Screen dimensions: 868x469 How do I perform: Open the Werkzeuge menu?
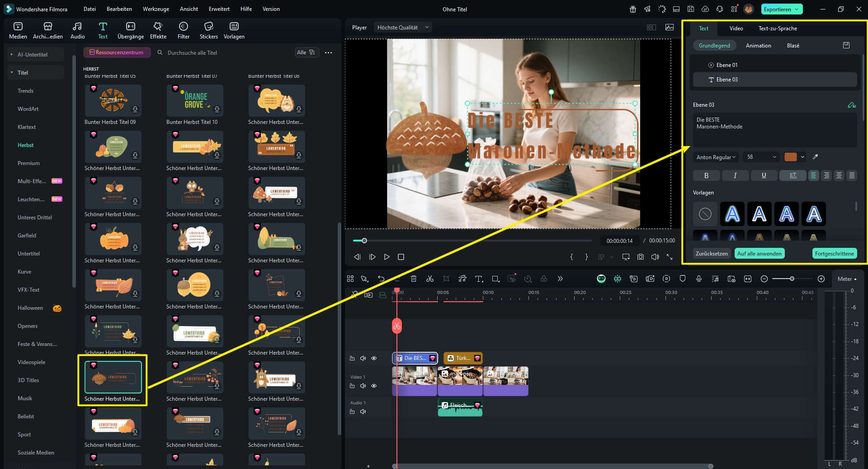pyautogui.click(x=156, y=9)
